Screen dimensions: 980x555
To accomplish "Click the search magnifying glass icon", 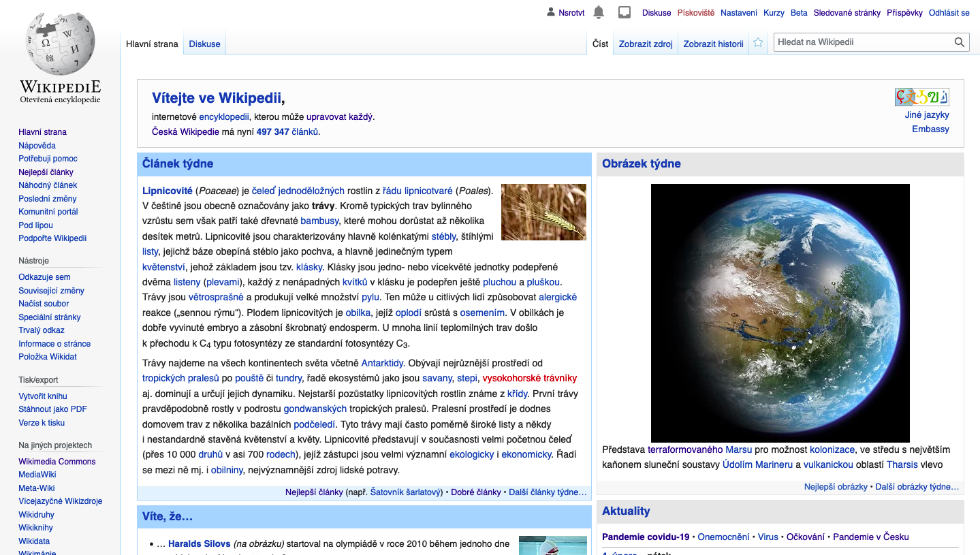I will click(960, 42).
